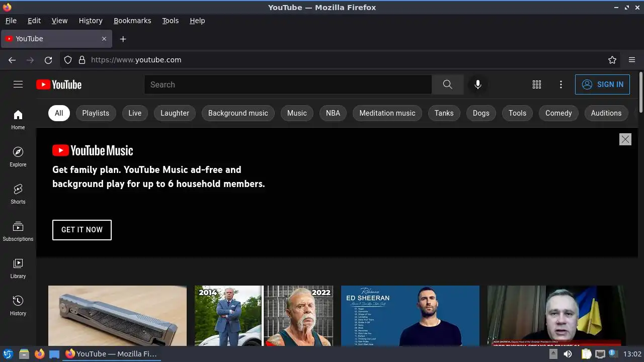The image size is (644, 362).
Task: Click the site security padlock icon
Action: coord(82,60)
